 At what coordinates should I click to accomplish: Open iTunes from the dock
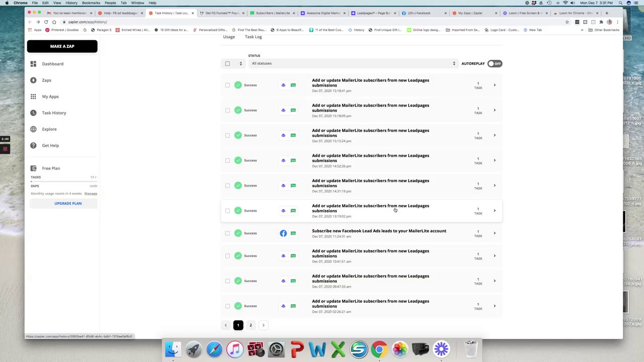(235, 349)
